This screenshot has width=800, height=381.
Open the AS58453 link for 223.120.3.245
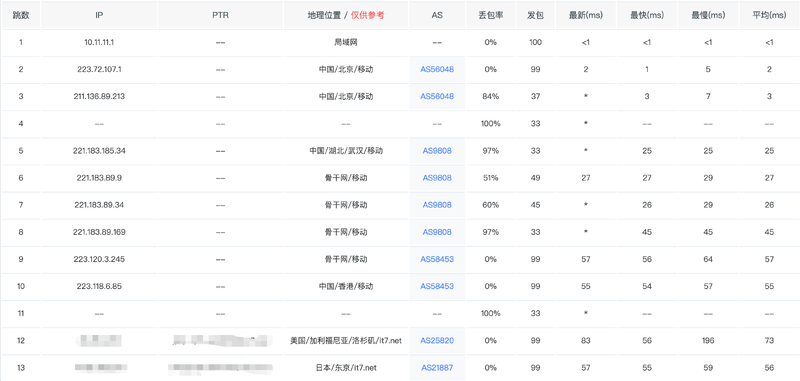pyautogui.click(x=437, y=259)
